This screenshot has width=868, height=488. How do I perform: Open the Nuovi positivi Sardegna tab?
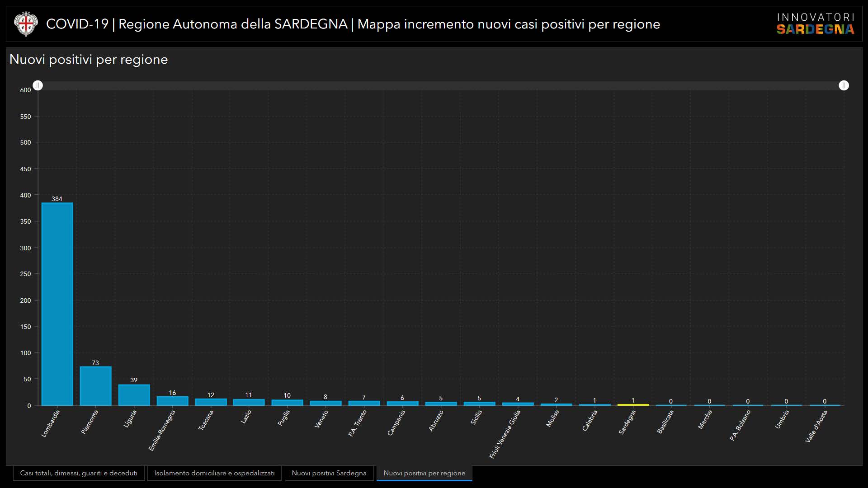[x=329, y=473]
